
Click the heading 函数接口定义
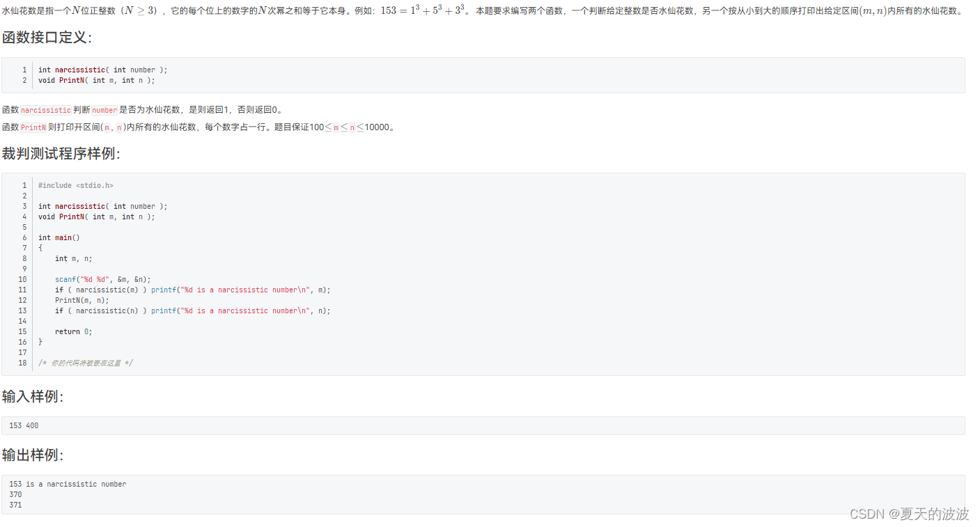pyautogui.click(x=47, y=38)
